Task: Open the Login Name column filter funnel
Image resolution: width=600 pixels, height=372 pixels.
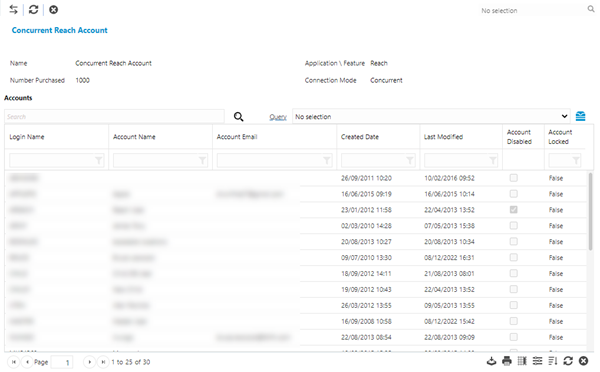Action: [x=99, y=160]
